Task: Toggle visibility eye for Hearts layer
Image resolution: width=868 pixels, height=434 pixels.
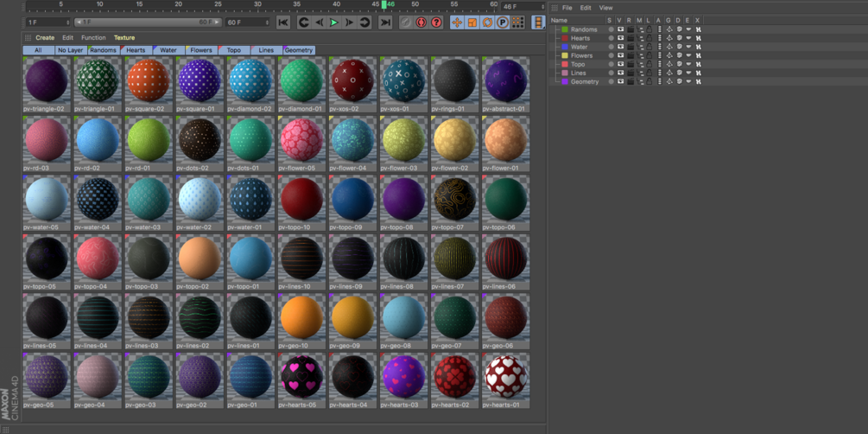Action: coord(620,38)
